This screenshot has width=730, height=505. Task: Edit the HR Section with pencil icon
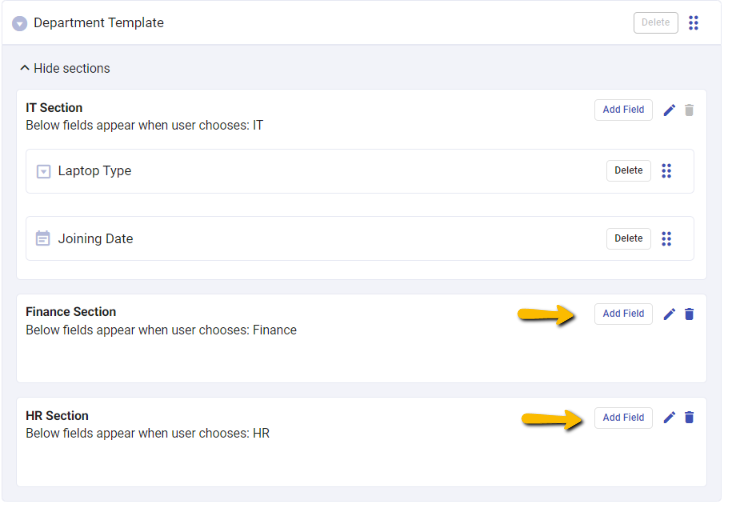[669, 418]
